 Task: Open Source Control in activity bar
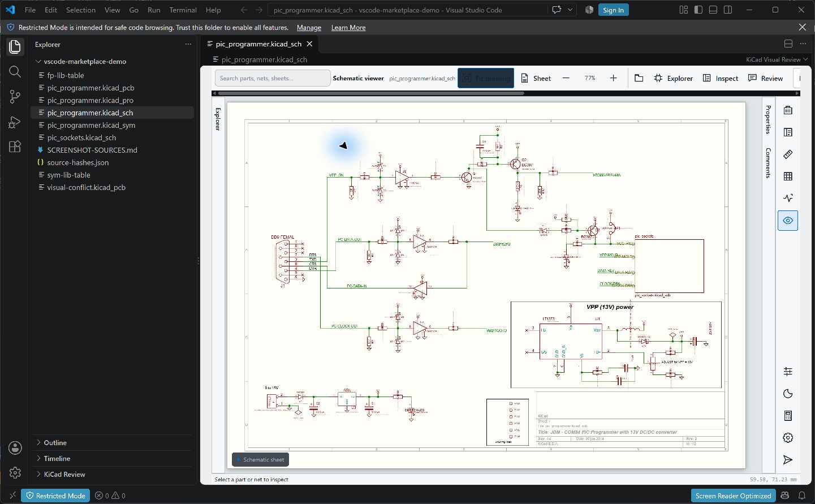tap(15, 97)
